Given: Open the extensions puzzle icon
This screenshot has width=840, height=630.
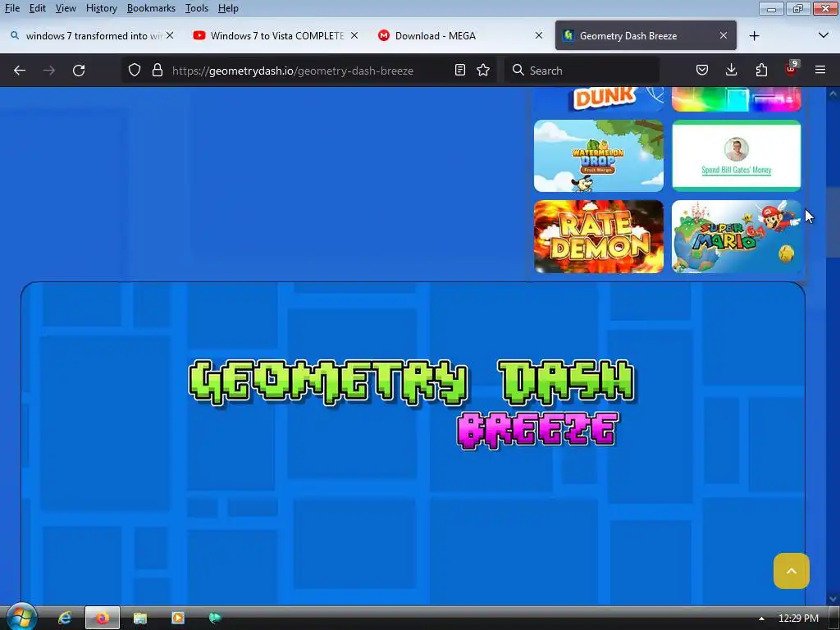Looking at the screenshot, I should 761,71.
